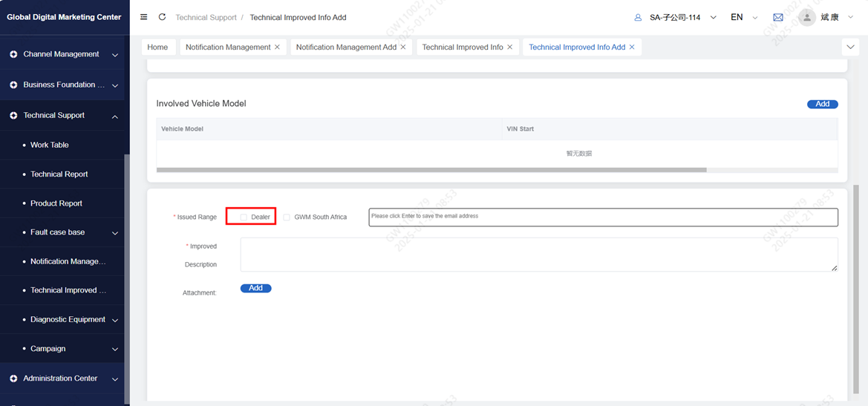Click the Improved Description text area
Screen dimensions: 868x406
[538, 255]
